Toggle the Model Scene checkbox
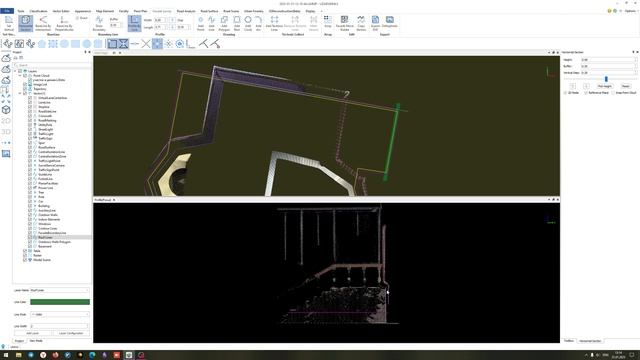The image size is (640, 360). click(x=25, y=260)
